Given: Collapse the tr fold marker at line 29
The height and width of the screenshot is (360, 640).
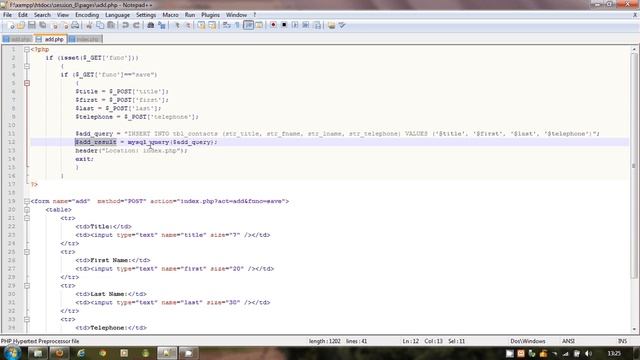Looking at the screenshot, I should pyautogui.click(x=27, y=286).
